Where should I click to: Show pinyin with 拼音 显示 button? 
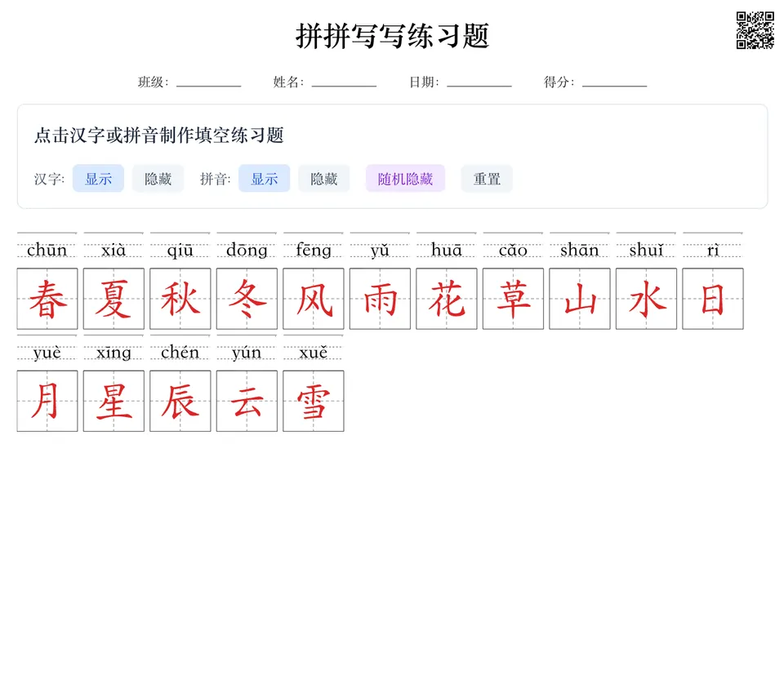pyautogui.click(x=264, y=179)
